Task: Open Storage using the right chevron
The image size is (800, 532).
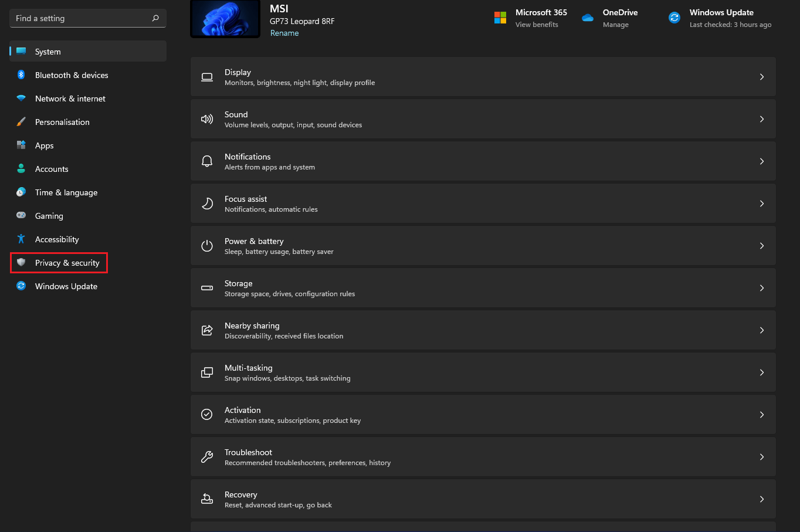Action: (762, 288)
